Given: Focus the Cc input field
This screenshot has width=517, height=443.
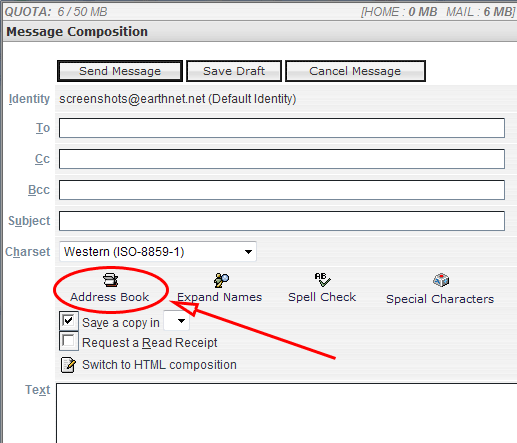Looking at the screenshot, I should pos(282,159).
